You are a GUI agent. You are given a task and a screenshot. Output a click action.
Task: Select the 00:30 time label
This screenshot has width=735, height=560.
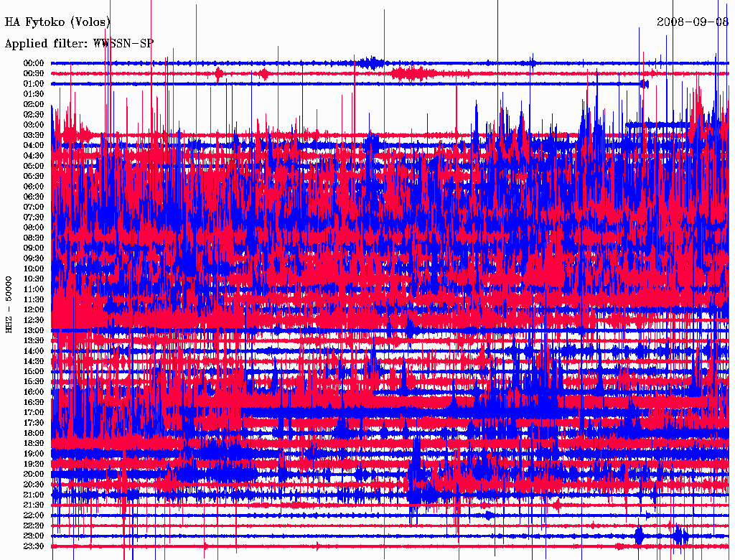(x=34, y=73)
